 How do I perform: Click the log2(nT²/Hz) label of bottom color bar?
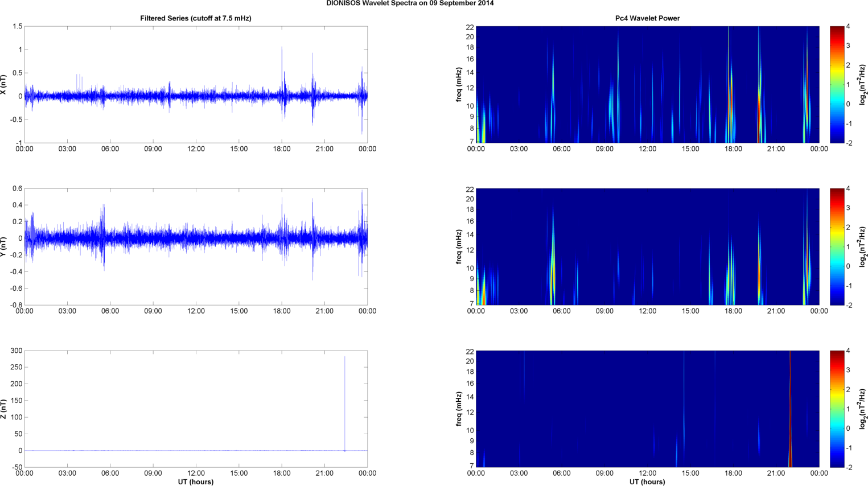[863, 409]
